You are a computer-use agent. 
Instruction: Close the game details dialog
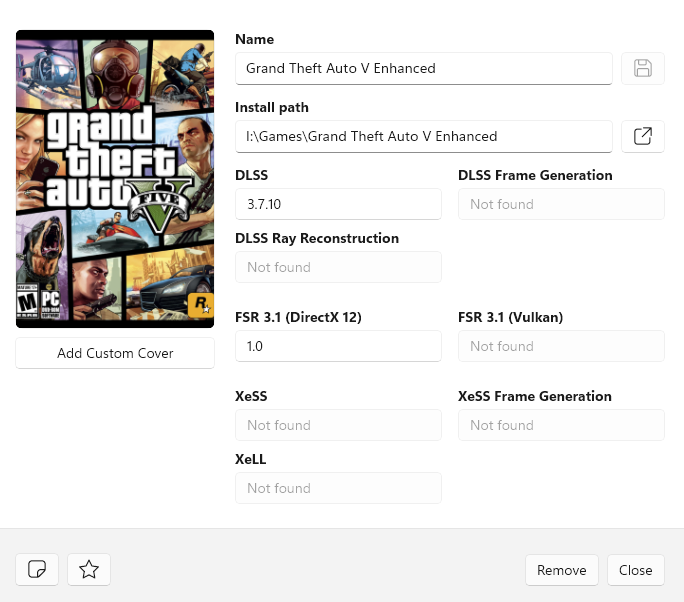click(x=636, y=570)
